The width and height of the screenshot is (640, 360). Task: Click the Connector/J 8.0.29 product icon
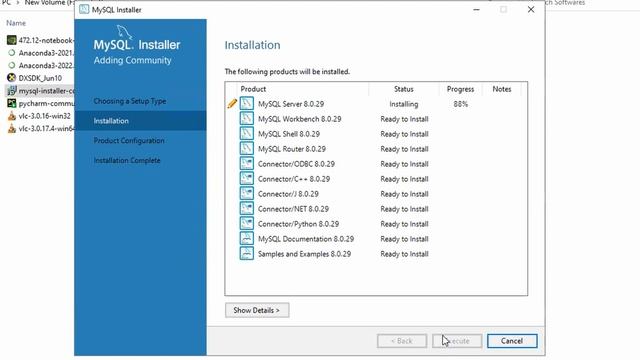pos(247,193)
